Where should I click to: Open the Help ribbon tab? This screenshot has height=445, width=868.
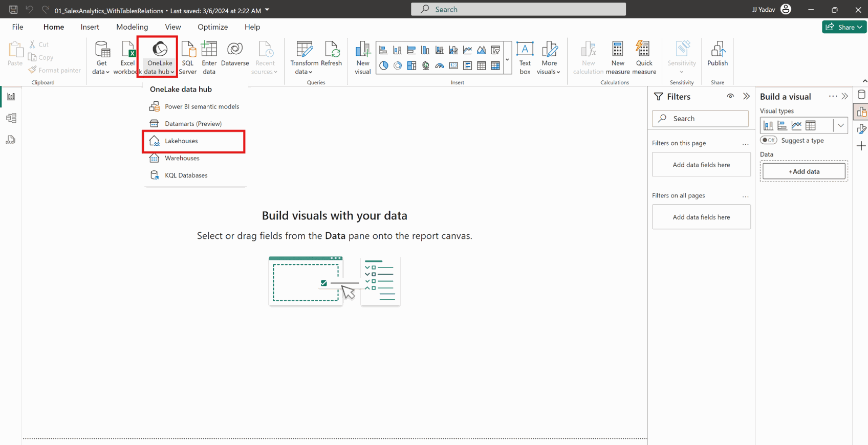(x=252, y=27)
